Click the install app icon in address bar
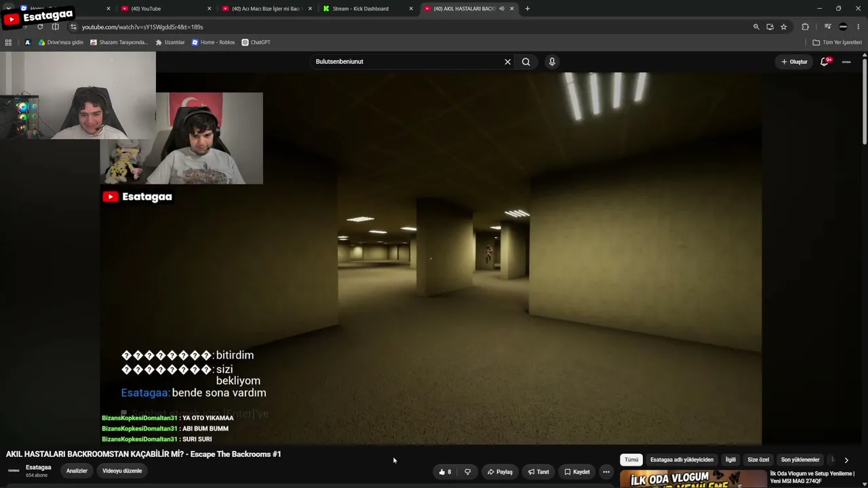The image size is (868, 488). tap(770, 27)
